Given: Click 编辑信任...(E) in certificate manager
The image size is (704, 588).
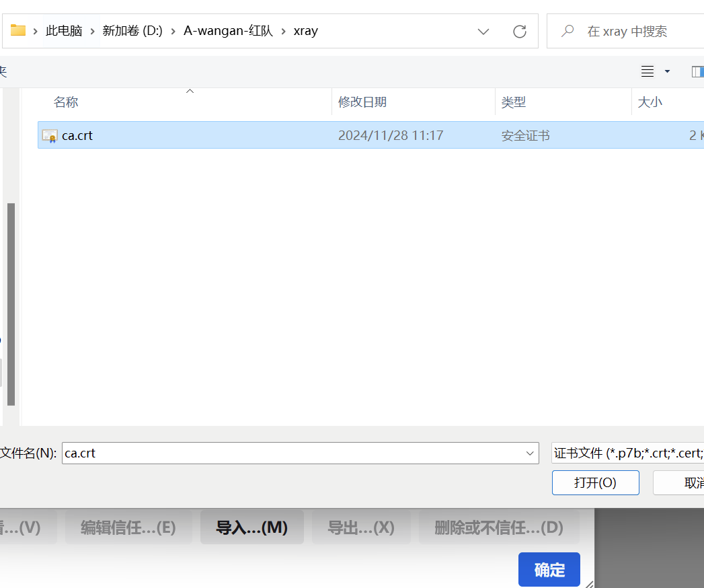Looking at the screenshot, I should pyautogui.click(x=128, y=527).
